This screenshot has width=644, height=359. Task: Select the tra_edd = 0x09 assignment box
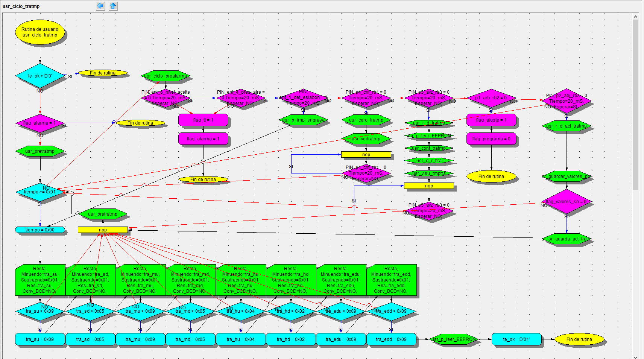pos(391,339)
